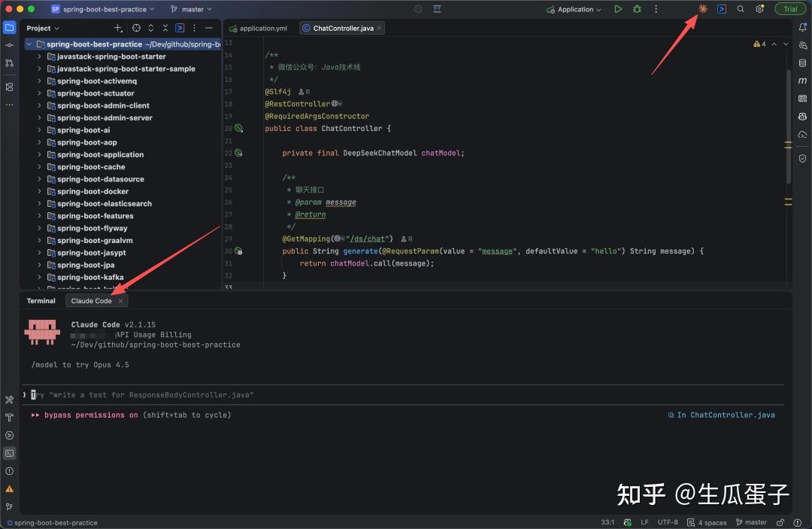
Task: Open IDE settings gear icon
Action: point(759,9)
